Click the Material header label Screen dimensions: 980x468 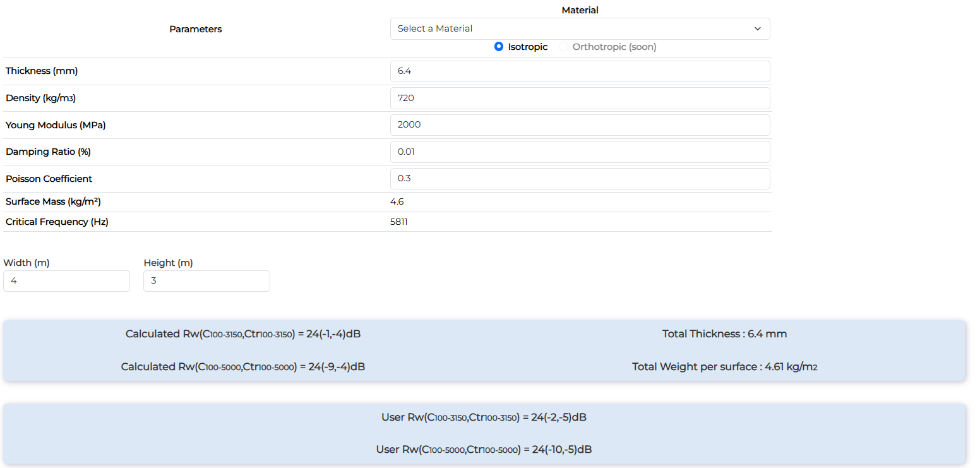(x=580, y=10)
